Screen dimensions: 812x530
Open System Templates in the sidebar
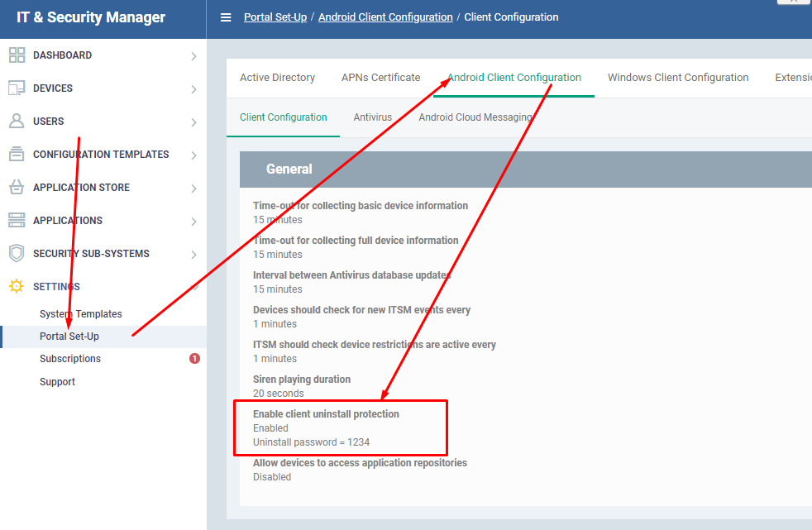tap(81, 314)
